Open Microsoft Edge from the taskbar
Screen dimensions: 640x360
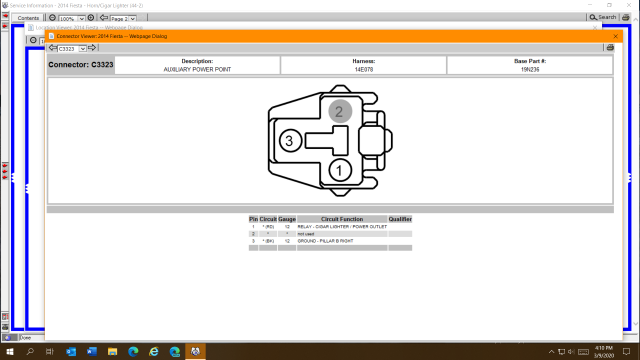tap(133, 351)
